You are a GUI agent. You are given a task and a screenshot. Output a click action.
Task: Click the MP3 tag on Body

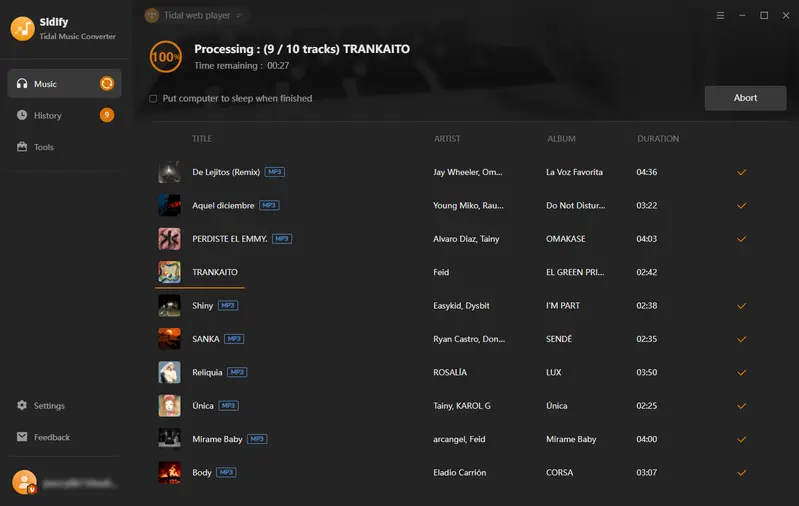(x=226, y=472)
